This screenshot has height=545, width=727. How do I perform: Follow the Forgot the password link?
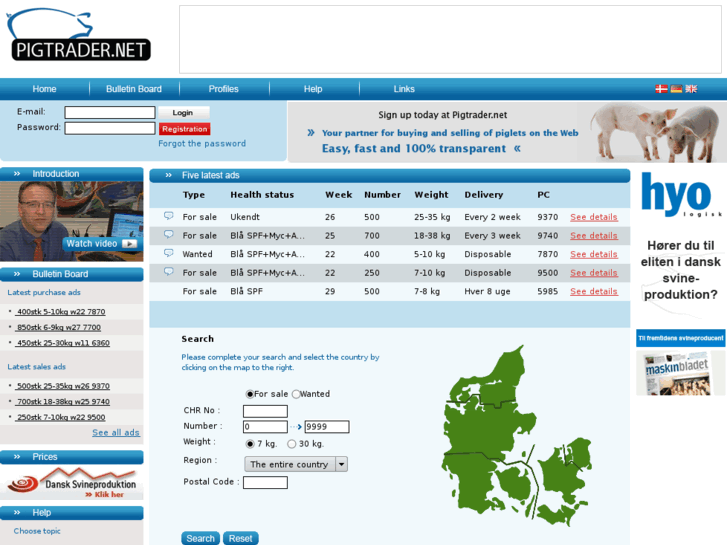[x=201, y=144]
